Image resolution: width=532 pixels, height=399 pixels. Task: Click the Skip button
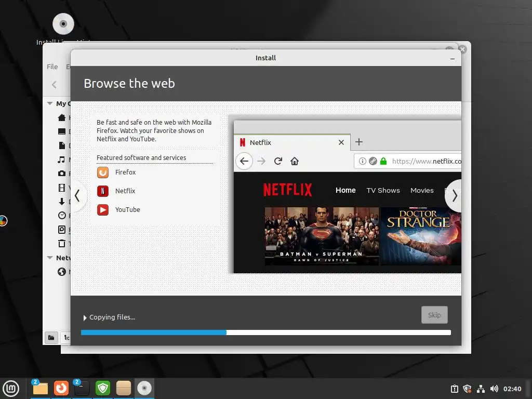click(x=434, y=315)
